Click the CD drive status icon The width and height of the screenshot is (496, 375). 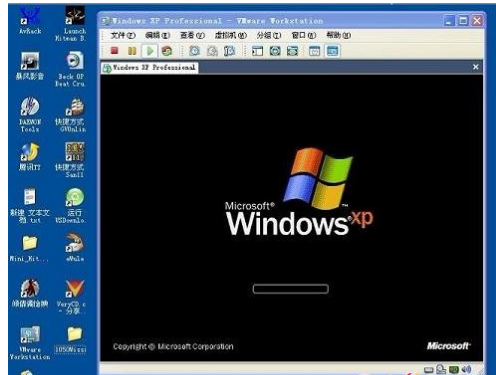pyautogui.click(x=441, y=369)
